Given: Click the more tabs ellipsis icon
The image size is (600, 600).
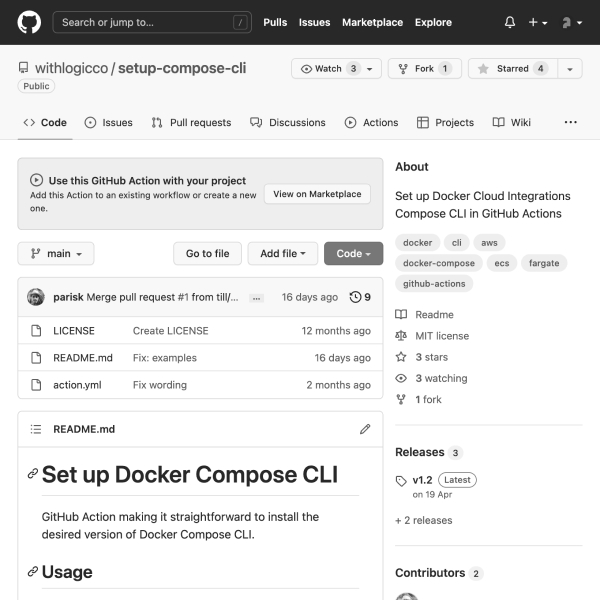Looking at the screenshot, I should click(570, 122).
